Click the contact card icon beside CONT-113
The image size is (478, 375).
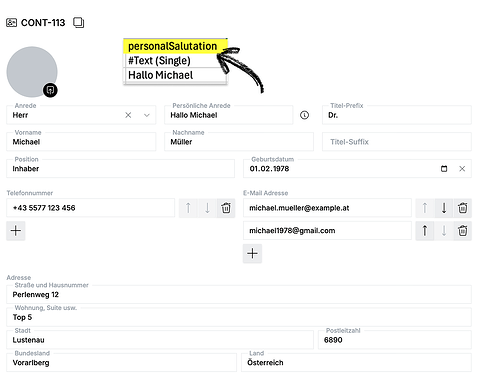pos(11,23)
